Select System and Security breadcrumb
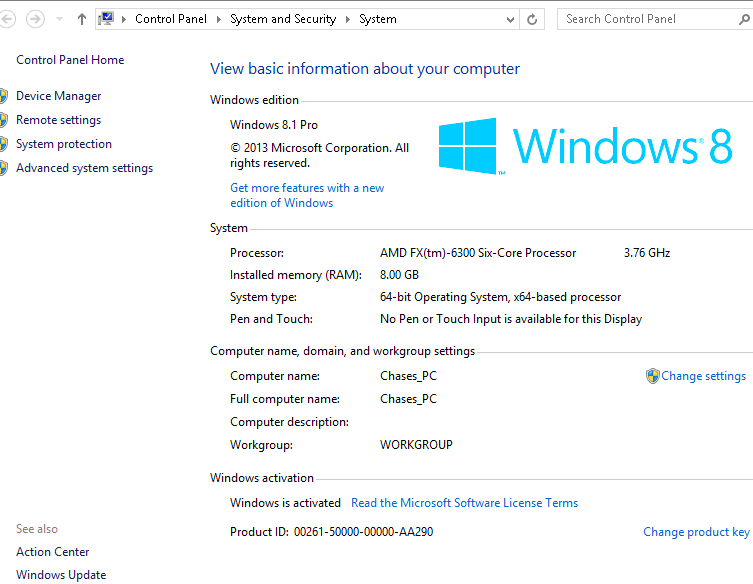The image size is (753, 584). tap(283, 19)
